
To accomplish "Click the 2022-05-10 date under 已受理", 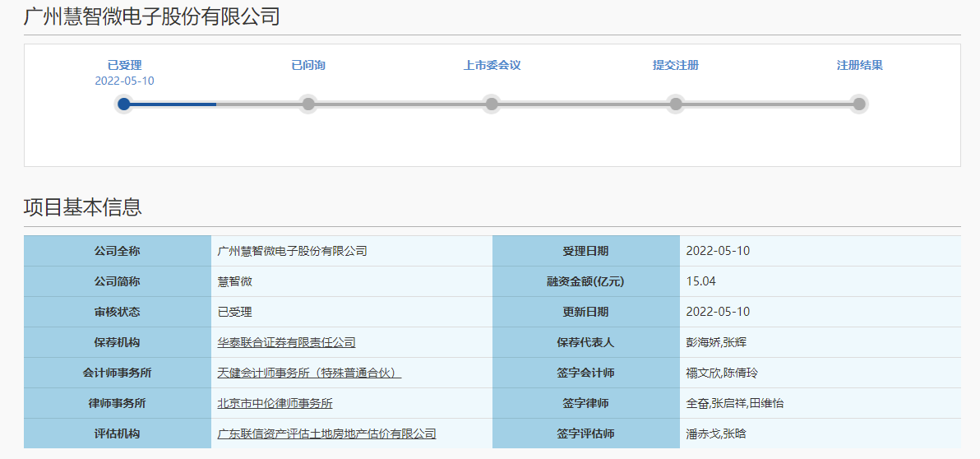I will (124, 81).
